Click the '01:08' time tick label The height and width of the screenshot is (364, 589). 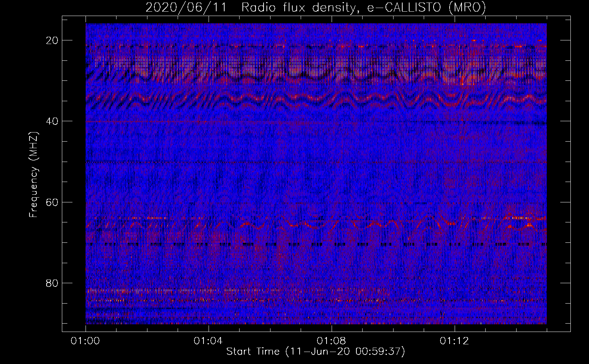pos(331,341)
